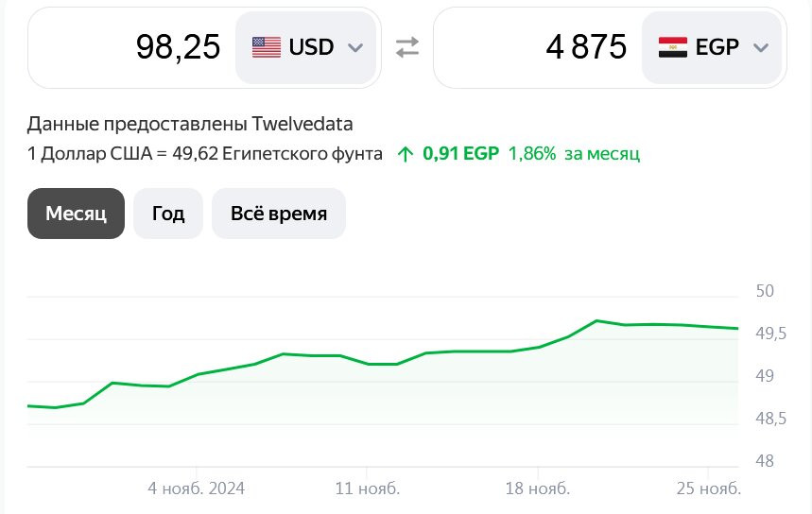Click the 0,91 EGP change value
Image resolution: width=812 pixels, height=514 pixels.
pos(460,154)
